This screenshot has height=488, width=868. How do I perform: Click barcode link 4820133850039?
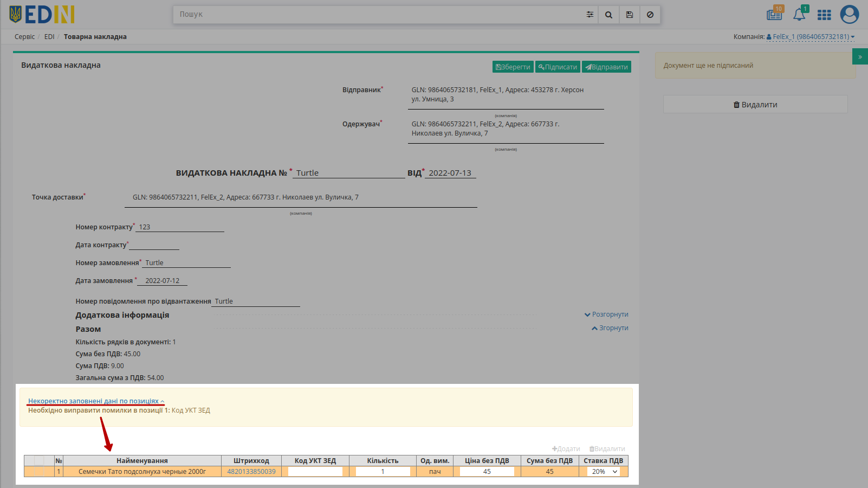point(251,472)
